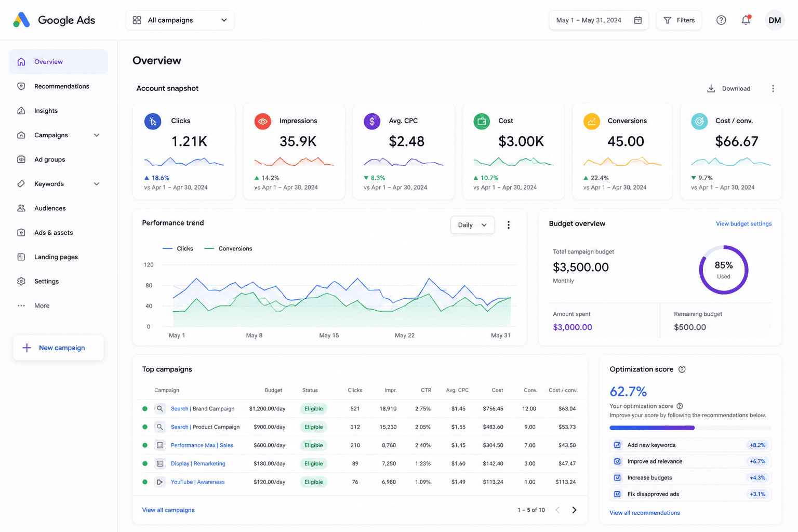Open the Daily interval dropdown
The width and height of the screenshot is (798, 532).
coord(472,225)
